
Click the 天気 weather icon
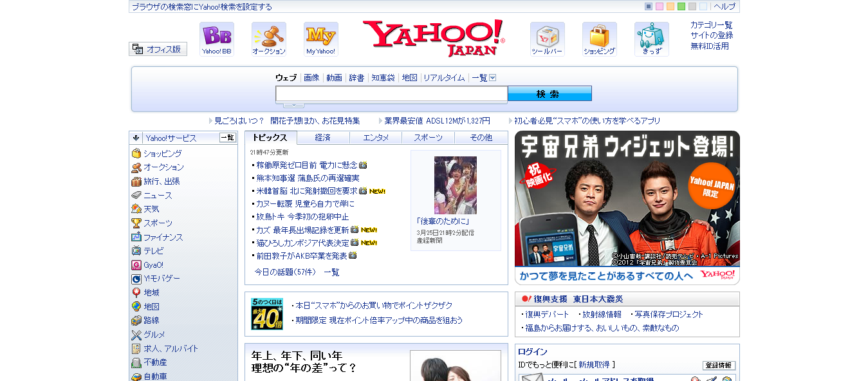(x=136, y=209)
